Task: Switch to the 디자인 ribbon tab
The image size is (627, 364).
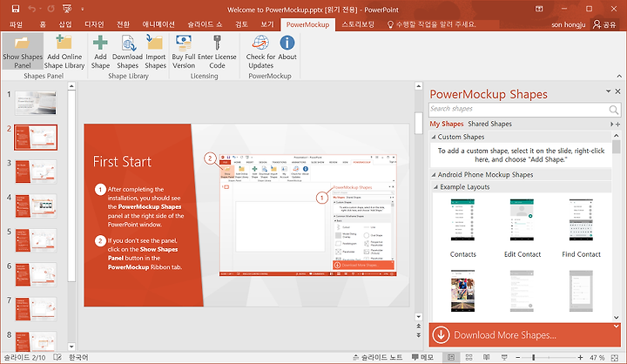Action: click(94, 24)
